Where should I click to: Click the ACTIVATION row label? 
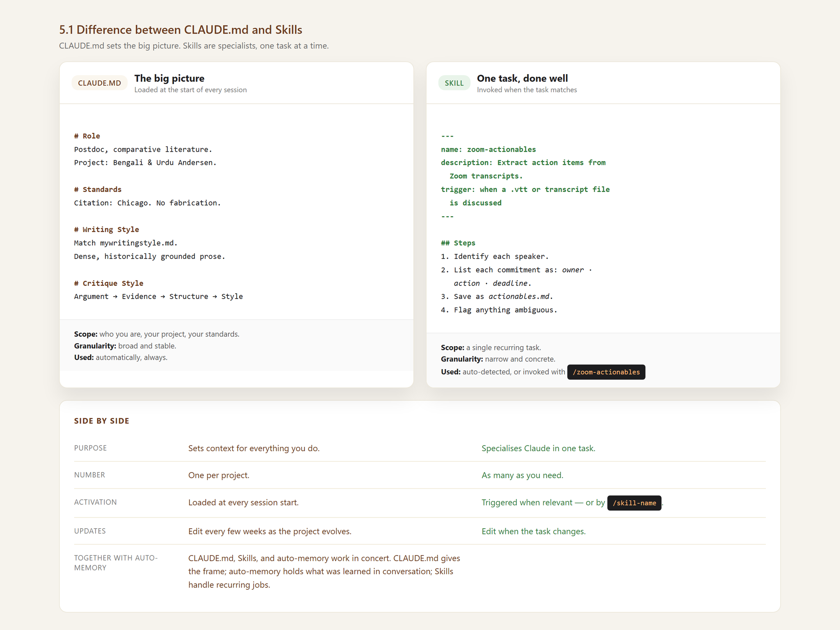[x=95, y=502]
